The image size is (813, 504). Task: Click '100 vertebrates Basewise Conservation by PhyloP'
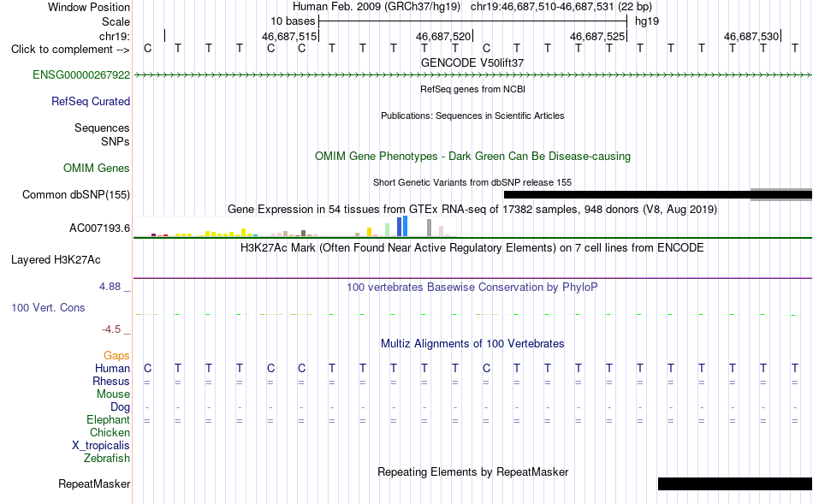point(472,288)
